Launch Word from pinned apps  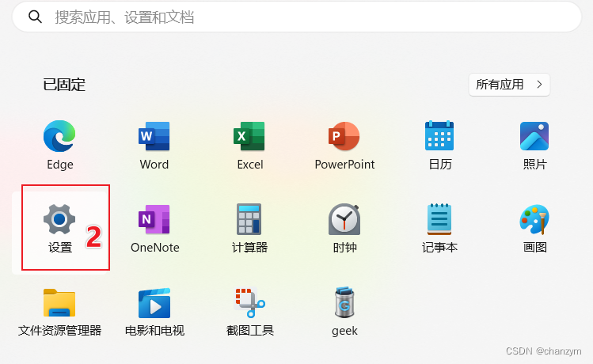coord(154,136)
